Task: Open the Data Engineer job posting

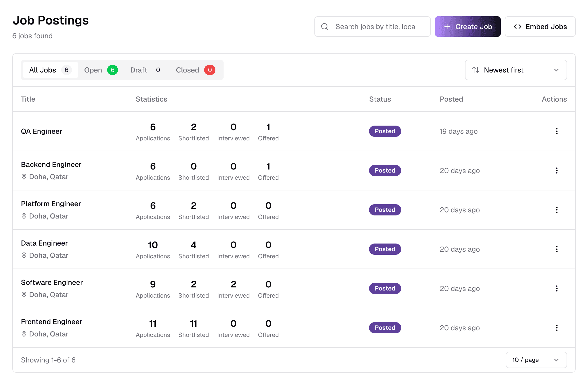Action: pos(44,243)
